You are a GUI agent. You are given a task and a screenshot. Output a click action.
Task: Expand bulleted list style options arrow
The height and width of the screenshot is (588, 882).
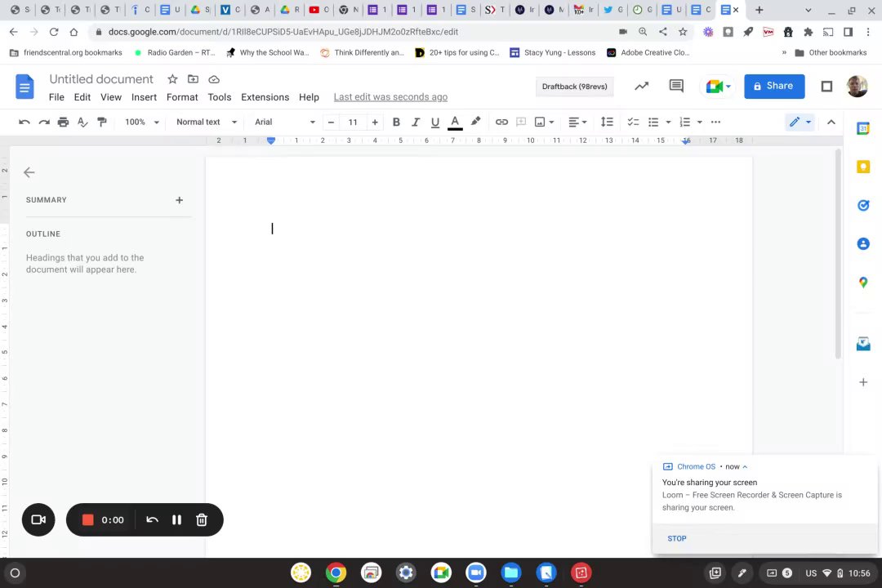[668, 122]
